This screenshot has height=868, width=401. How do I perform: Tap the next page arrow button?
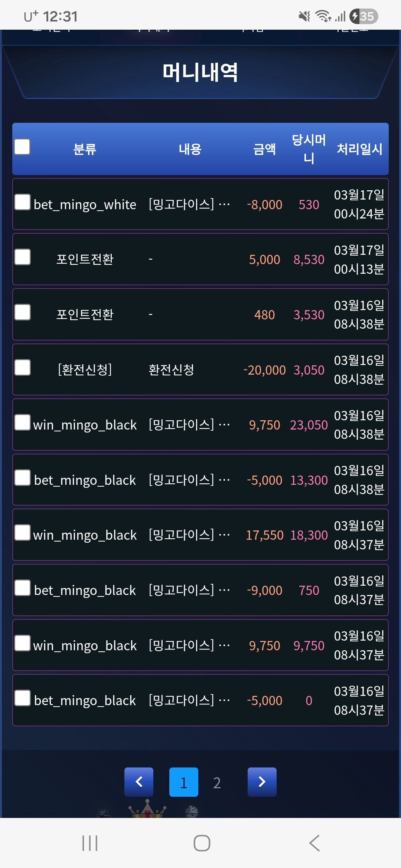(x=262, y=782)
